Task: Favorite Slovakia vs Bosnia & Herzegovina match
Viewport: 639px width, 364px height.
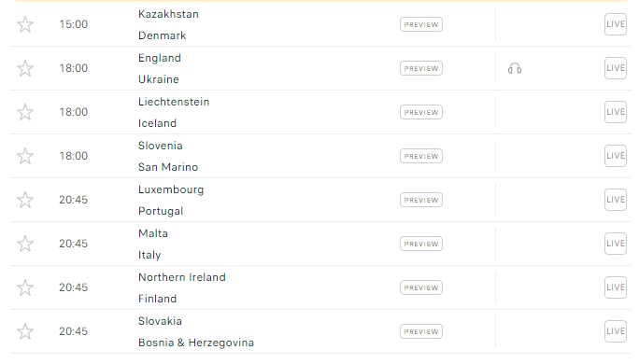Action: [x=25, y=331]
